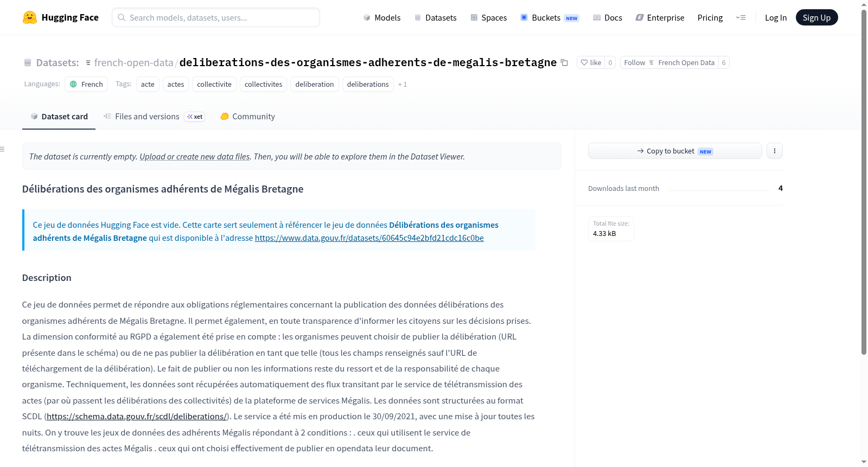Click the Délibérations des organismes heading

163,189
